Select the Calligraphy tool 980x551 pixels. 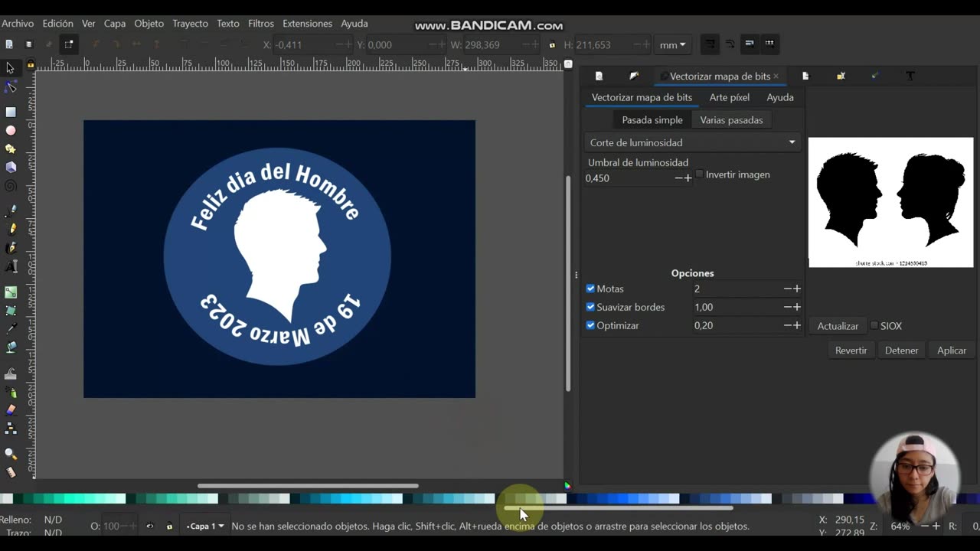click(11, 247)
